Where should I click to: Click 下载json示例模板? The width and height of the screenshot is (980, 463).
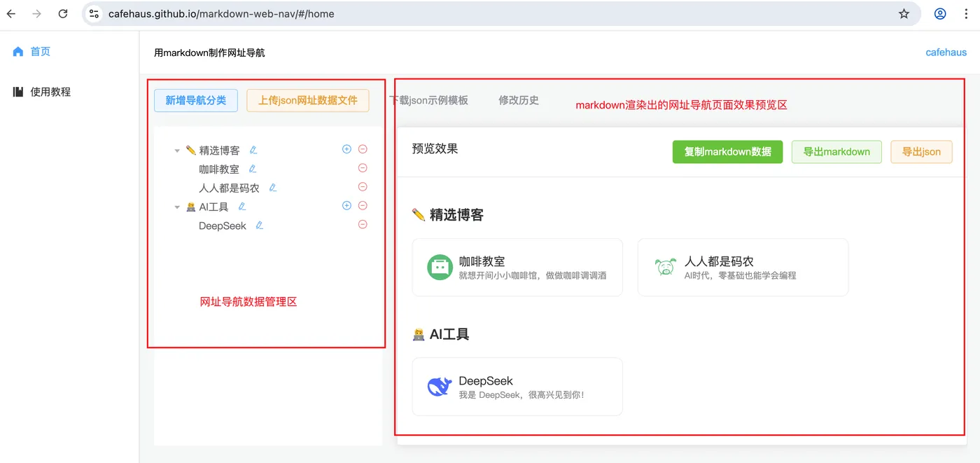[x=428, y=100]
